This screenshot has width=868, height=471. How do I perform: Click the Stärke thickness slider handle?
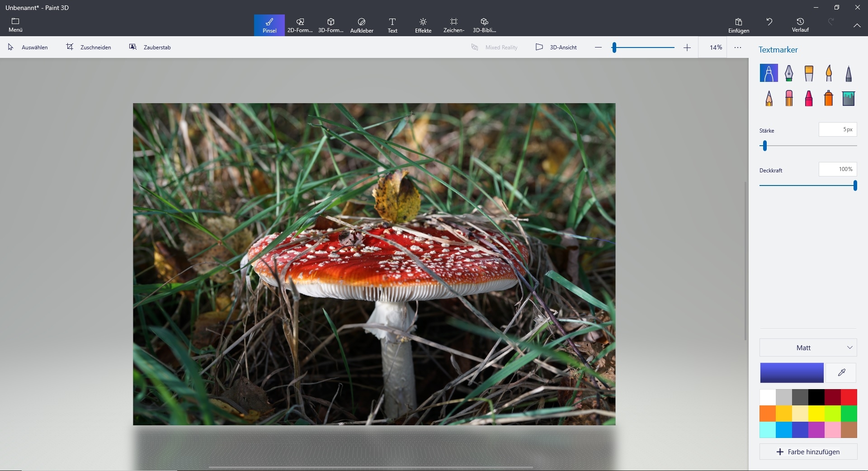765,146
